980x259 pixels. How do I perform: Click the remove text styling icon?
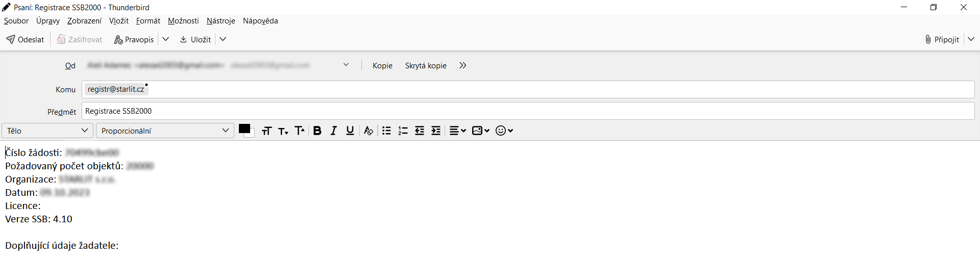(368, 131)
